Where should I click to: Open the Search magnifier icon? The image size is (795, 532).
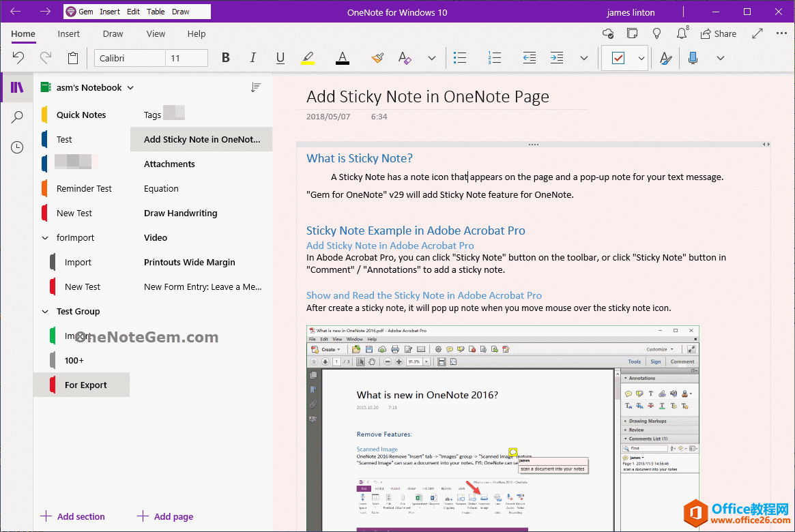tap(17, 117)
